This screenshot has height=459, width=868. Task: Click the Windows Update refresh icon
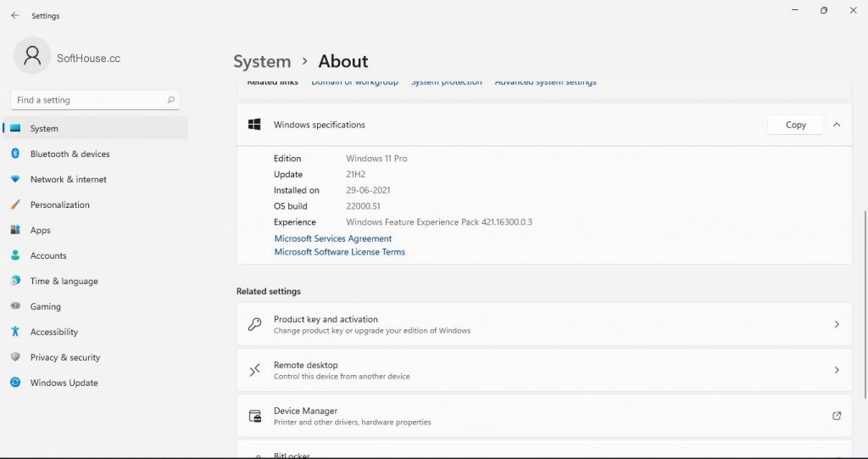(15, 383)
